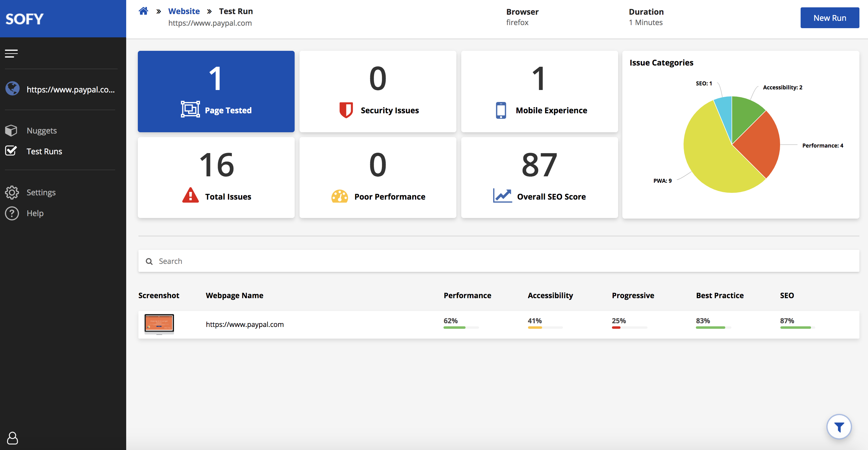Click the Test Runs checkmark icon
This screenshot has width=868, height=450.
pyautogui.click(x=11, y=151)
